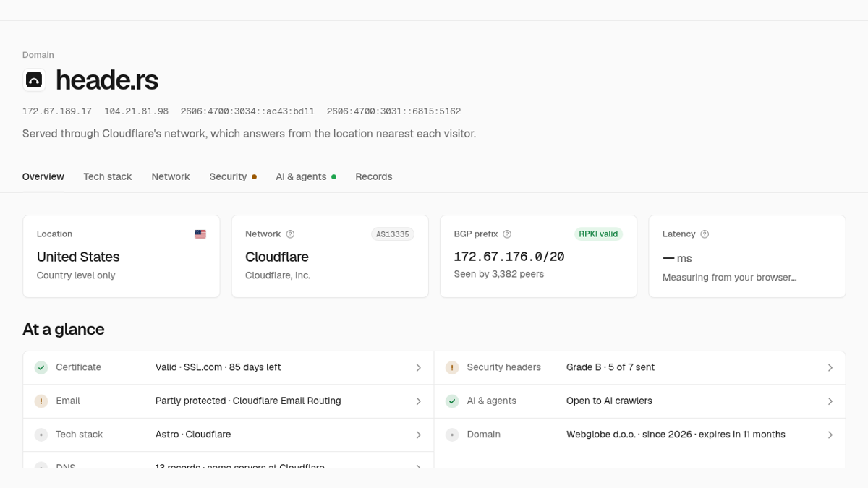Click the warning icon beside Security headers
The width and height of the screenshot is (868, 488).
452,367
